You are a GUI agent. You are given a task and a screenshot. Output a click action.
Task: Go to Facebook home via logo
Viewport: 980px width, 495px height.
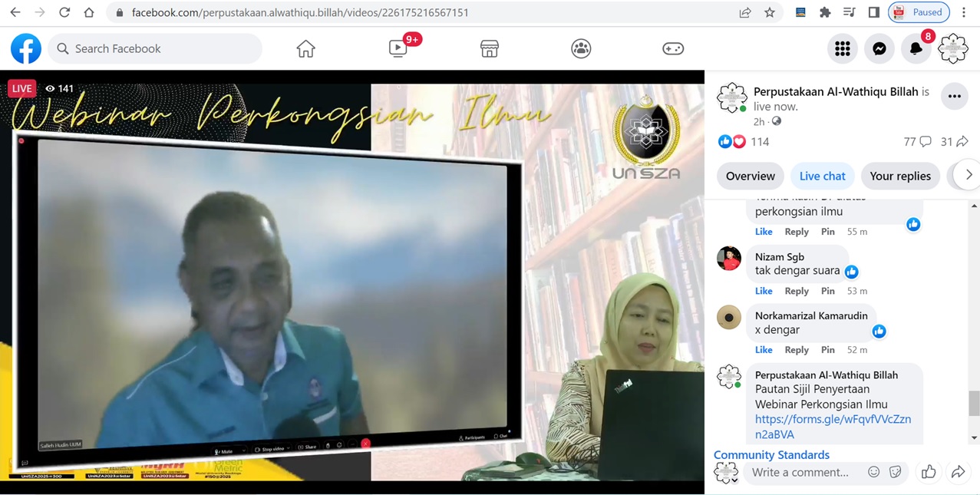point(26,48)
